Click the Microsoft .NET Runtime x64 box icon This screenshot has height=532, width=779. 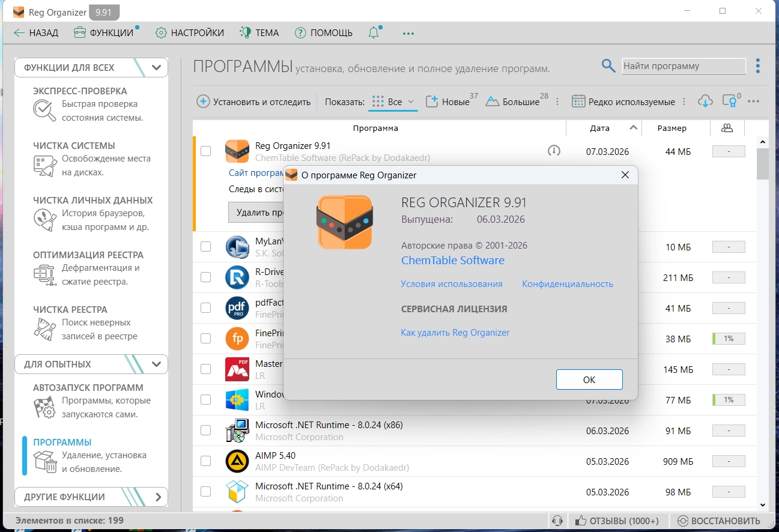tap(237, 492)
